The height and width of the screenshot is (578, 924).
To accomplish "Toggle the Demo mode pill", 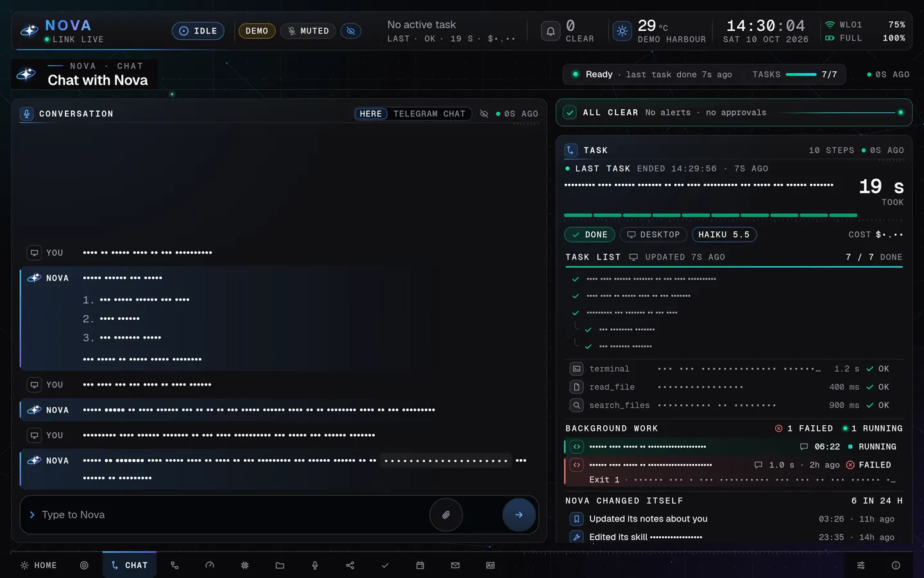I will (x=257, y=31).
